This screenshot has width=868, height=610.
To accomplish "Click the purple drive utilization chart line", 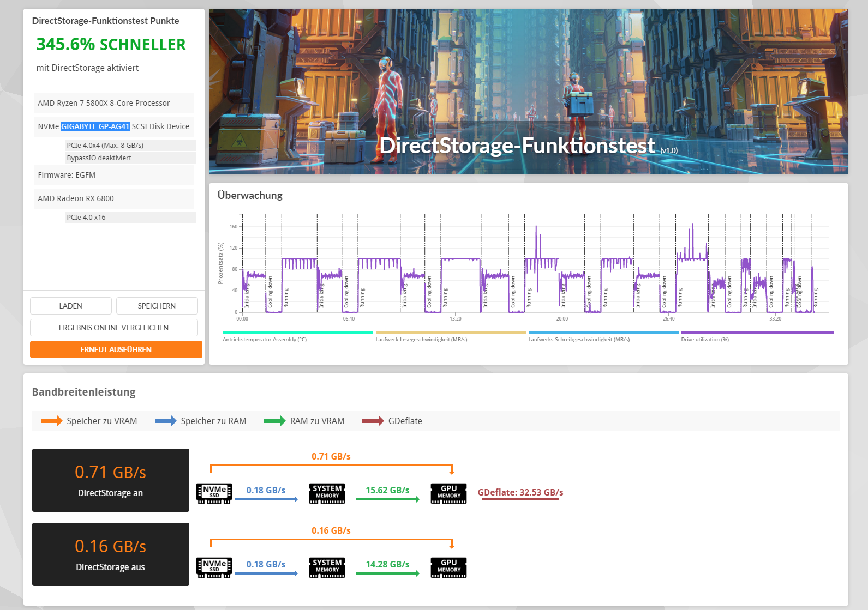I will [462, 259].
